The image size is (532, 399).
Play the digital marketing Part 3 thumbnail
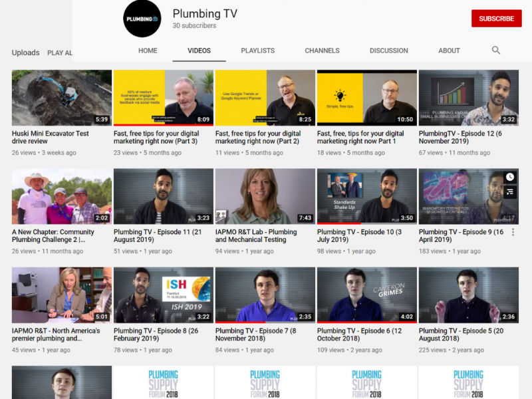click(x=164, y=98)
